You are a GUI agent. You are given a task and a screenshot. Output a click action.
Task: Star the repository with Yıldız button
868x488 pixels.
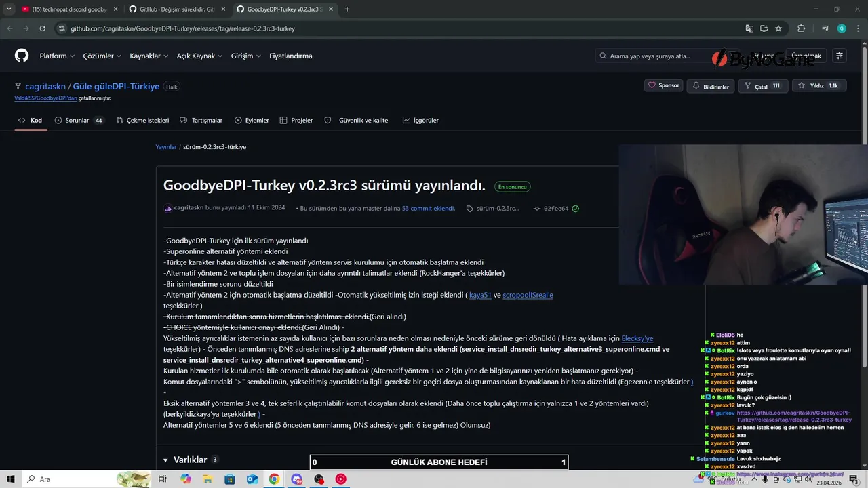818,86
